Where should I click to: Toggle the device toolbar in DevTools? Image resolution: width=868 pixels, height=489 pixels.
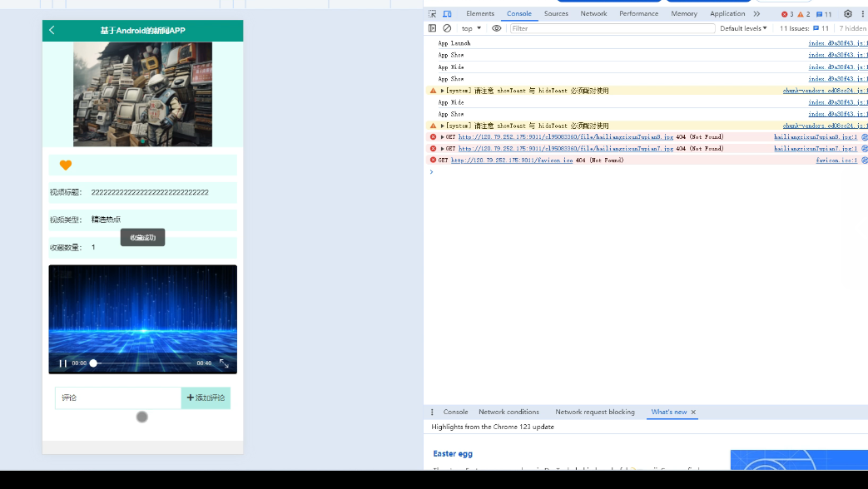[447, 14]
